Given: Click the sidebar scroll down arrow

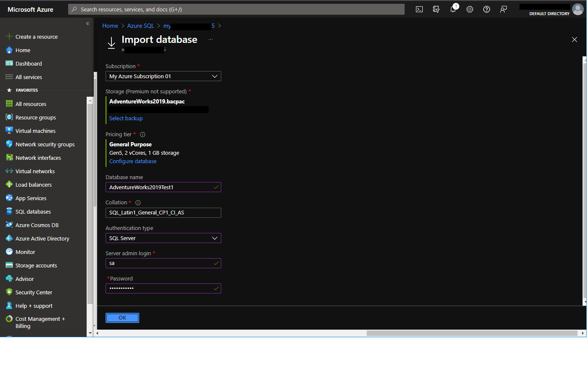Looking at the screenshot, I should coord(90,333).
